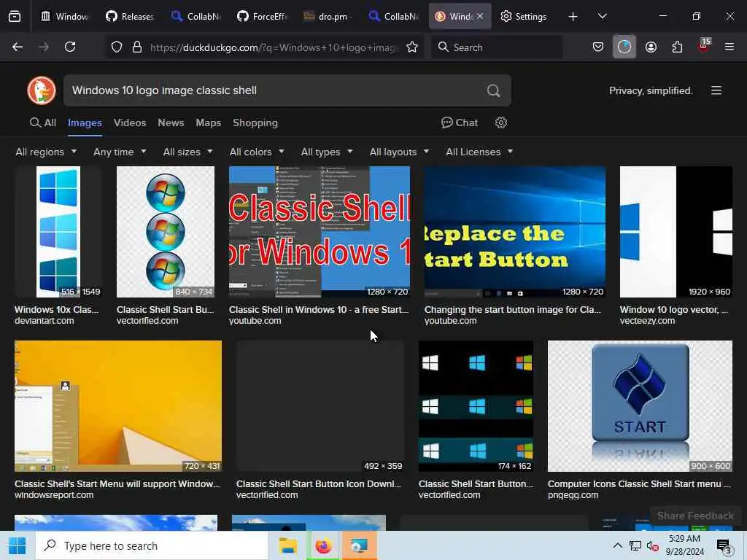Open the Chat button
This screenshot has height=560, width=747.
[460, 122]
